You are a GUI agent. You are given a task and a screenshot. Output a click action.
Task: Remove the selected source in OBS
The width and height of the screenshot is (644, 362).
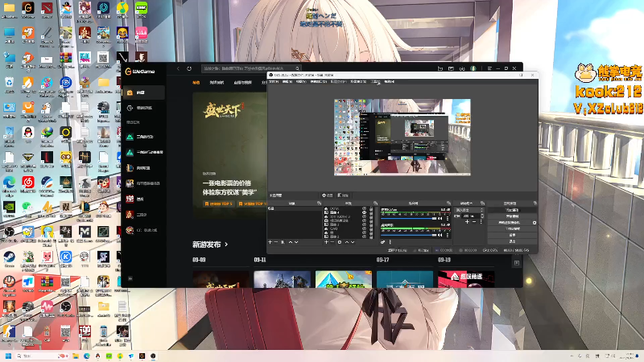click(332, 242)
